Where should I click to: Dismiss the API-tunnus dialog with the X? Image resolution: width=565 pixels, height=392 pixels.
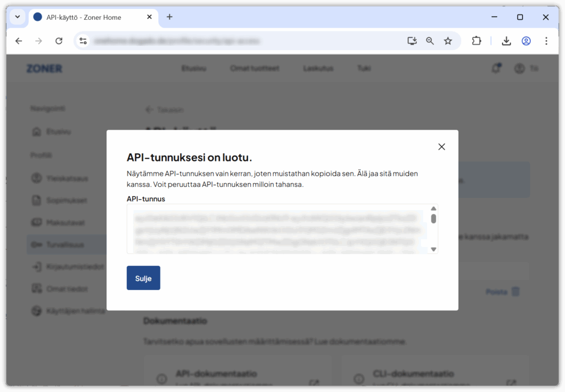441,147
